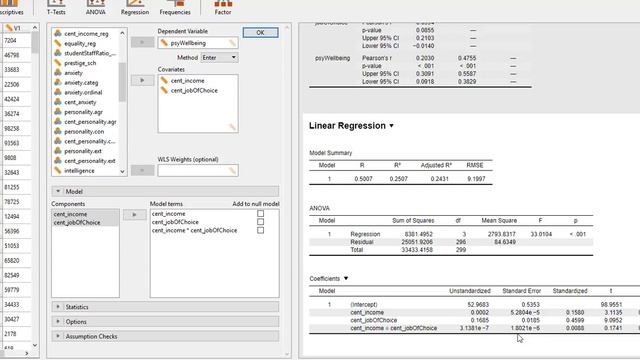Click the Model Summary table title
The image size is (640, 360).
click(x=331, y=153)
